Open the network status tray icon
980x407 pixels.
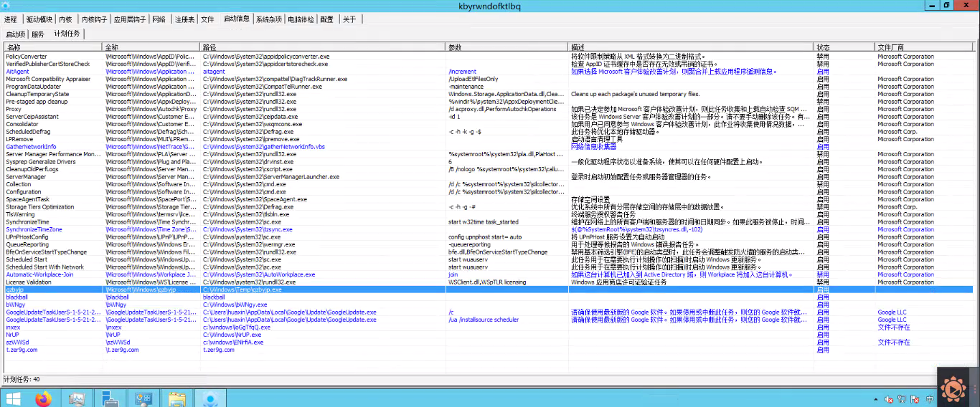903,398
